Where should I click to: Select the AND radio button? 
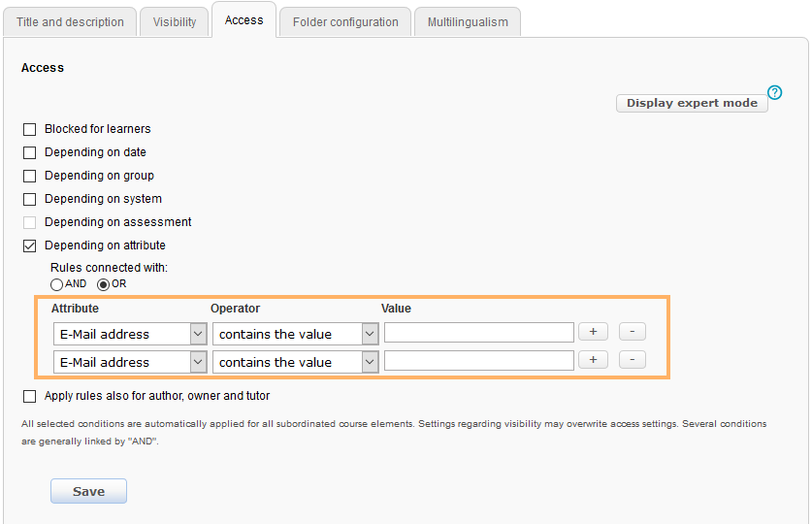(x=57, y=284)
